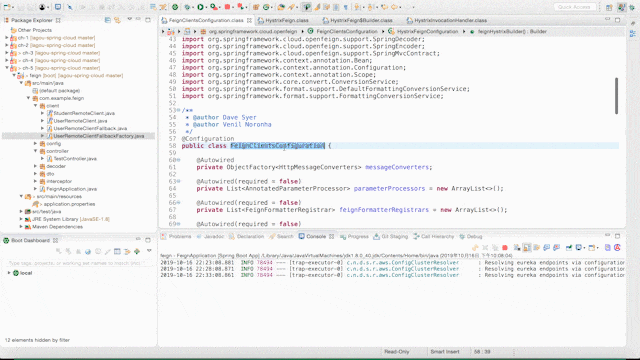Toggle Pin Console in the Console toolbar

pos(569,248)
